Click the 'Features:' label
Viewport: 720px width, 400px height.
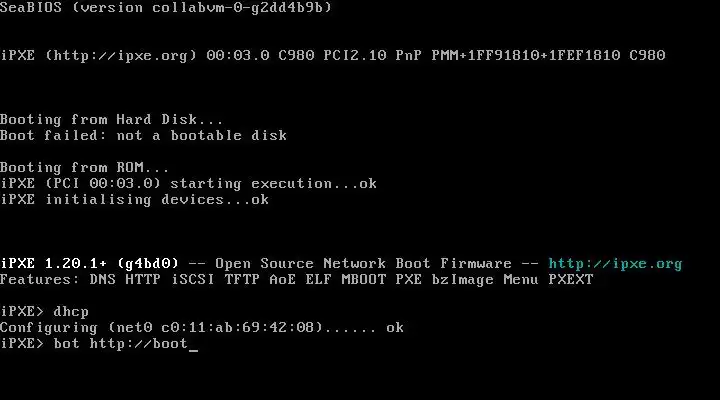40,280
